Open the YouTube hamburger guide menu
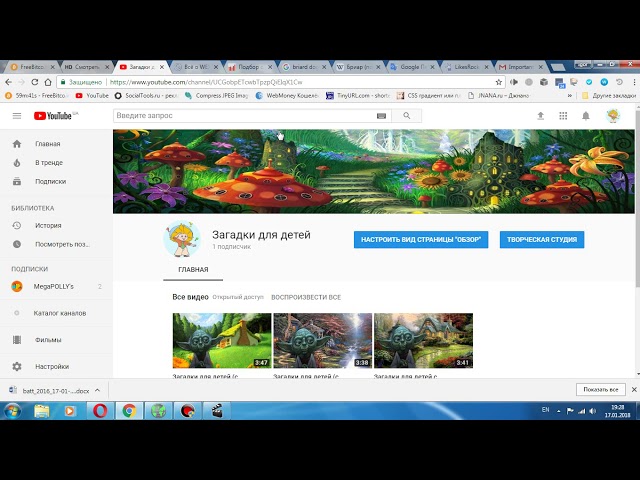 [16, 116]
